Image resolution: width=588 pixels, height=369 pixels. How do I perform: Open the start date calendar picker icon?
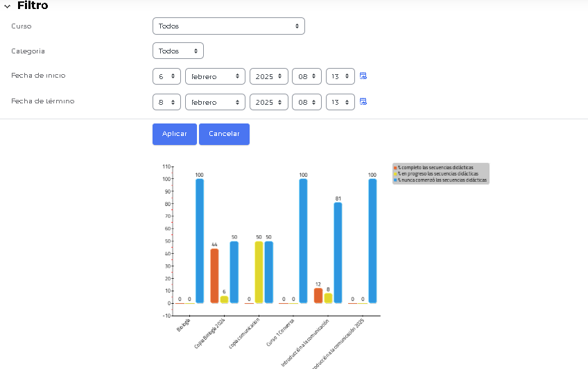(x=363, y=76)
